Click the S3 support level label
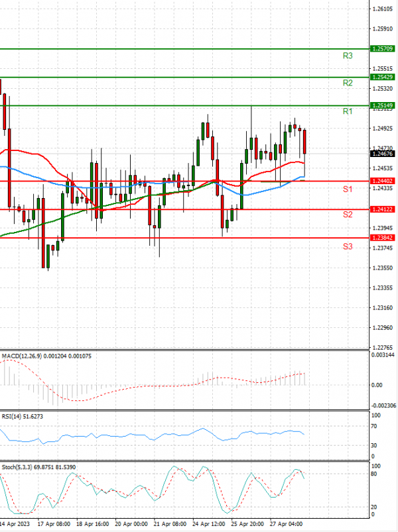 click(347, 246)
